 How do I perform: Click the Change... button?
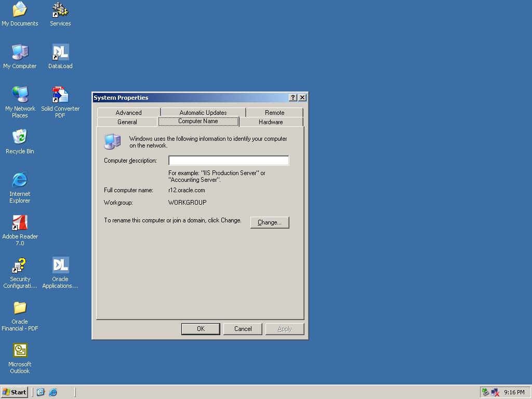click(270, 222)
